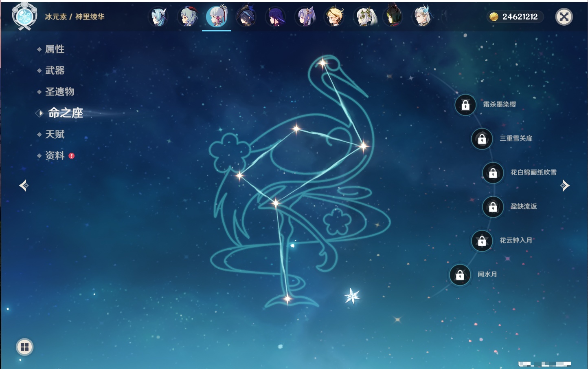Select the 天赋 talents menu
The height and width of the screenshot is (369, 588).
[55, 134]
